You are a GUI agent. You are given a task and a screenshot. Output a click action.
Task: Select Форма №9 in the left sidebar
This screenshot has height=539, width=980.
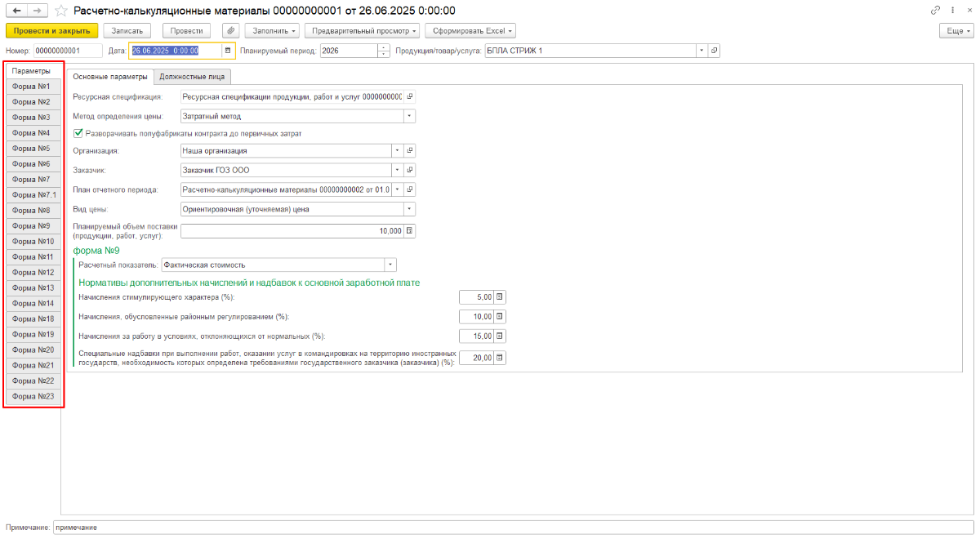point(33,225)
